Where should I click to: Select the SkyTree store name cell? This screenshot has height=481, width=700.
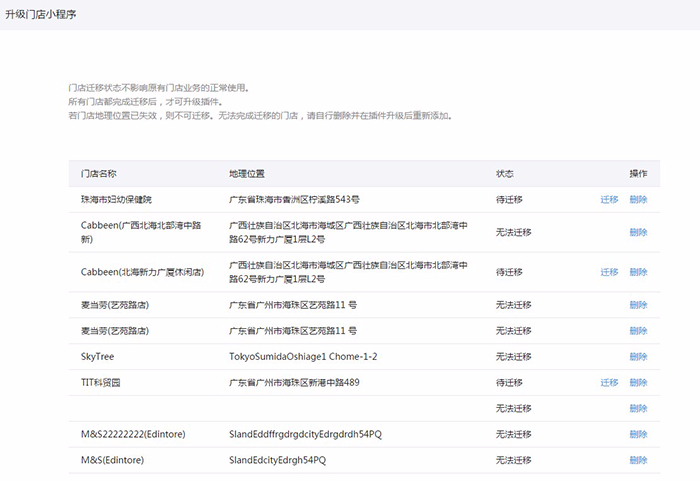click(100, 357)
